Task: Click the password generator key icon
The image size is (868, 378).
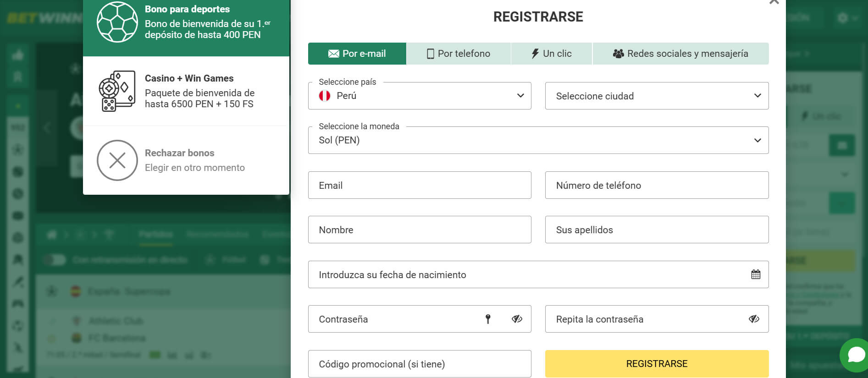Action: coord(488,319)
